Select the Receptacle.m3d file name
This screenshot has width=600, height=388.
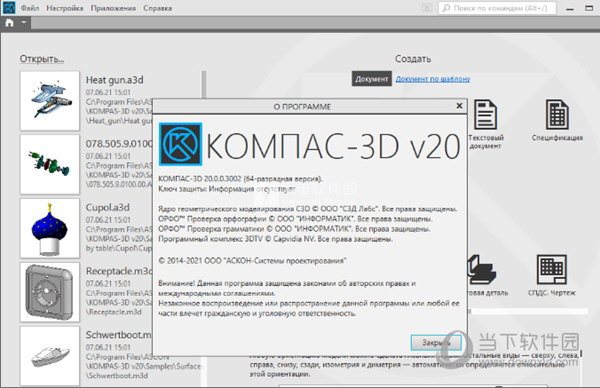119,271
